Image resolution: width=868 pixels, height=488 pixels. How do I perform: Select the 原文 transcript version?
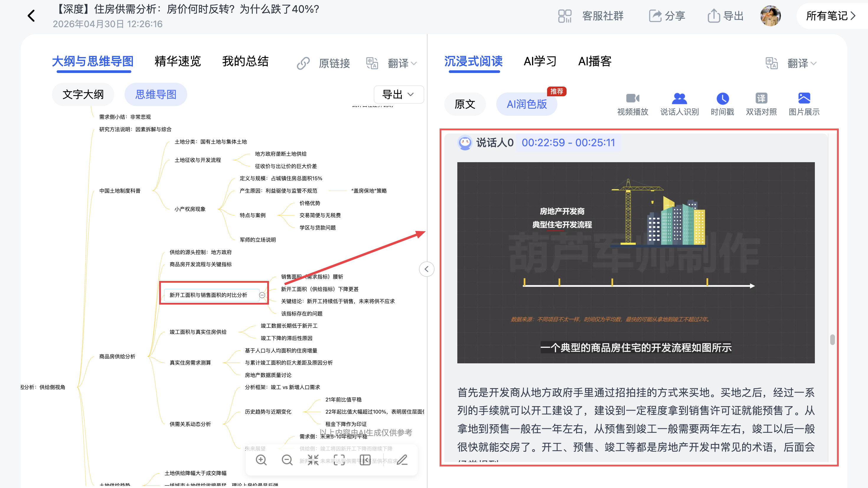tap(465, 104)
